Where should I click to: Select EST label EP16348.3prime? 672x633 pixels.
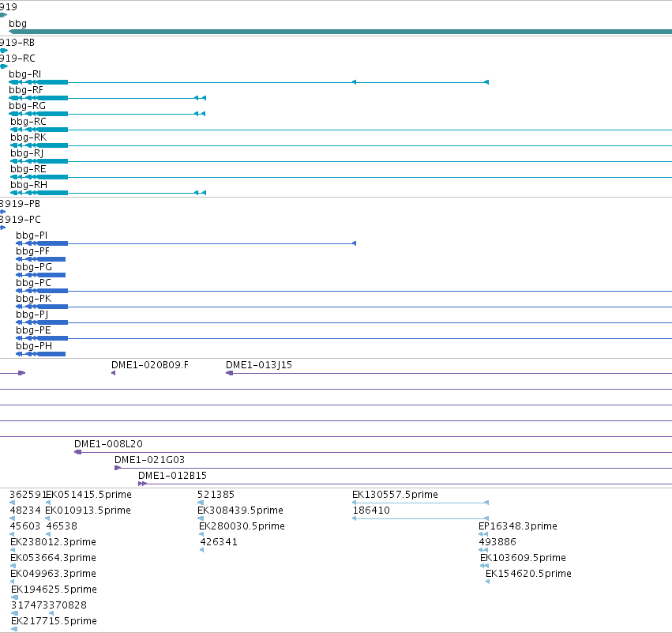pos(518,526)
